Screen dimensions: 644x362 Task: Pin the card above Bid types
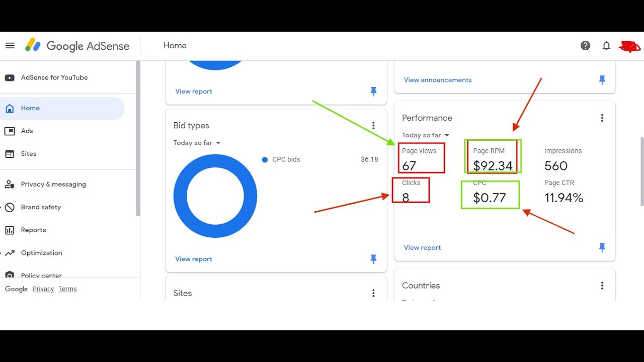[373, 92]
